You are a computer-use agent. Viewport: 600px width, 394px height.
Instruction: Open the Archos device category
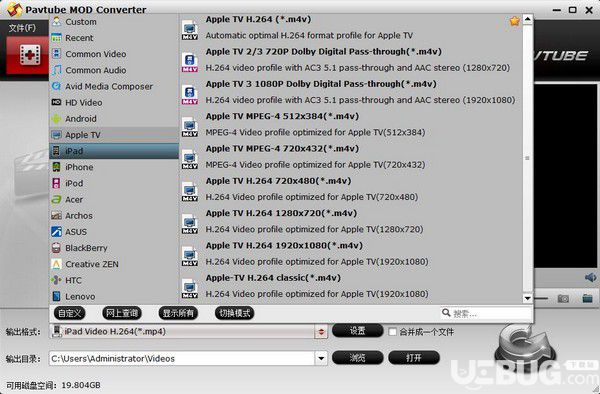tap(114, 215)
